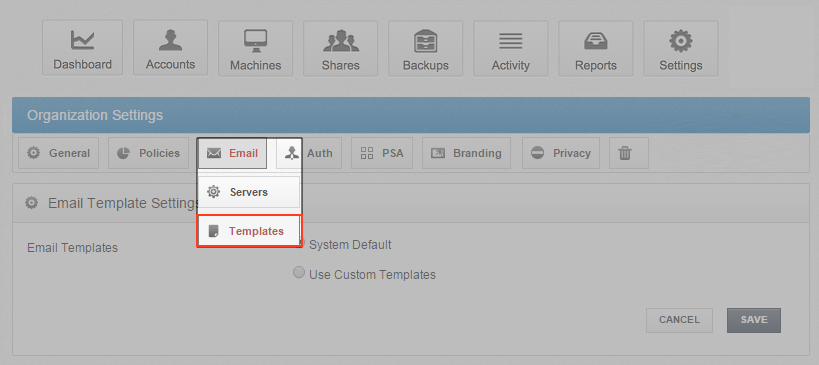This screenshot has width=819, height=365.
Task: Choose Templates from Email dropdown
Action: 249,231
